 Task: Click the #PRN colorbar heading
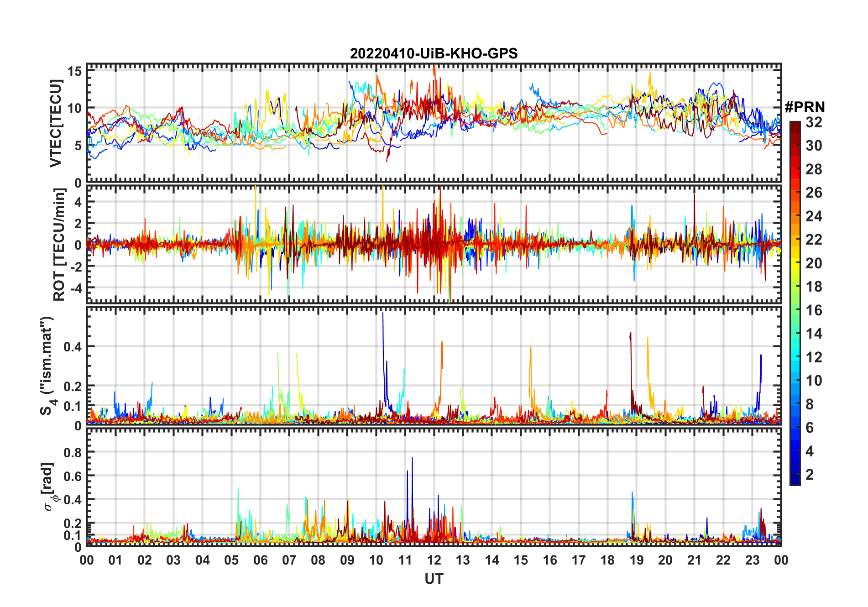805,107
